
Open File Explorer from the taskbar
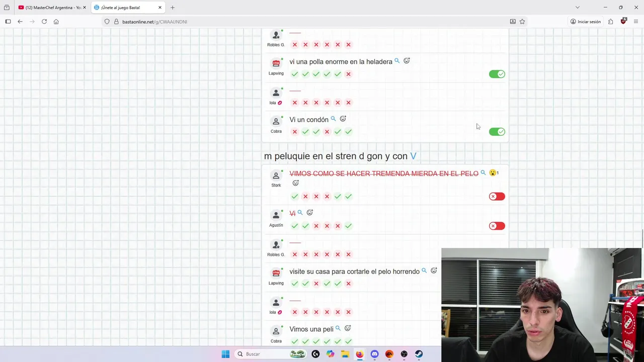coord(345,354)
